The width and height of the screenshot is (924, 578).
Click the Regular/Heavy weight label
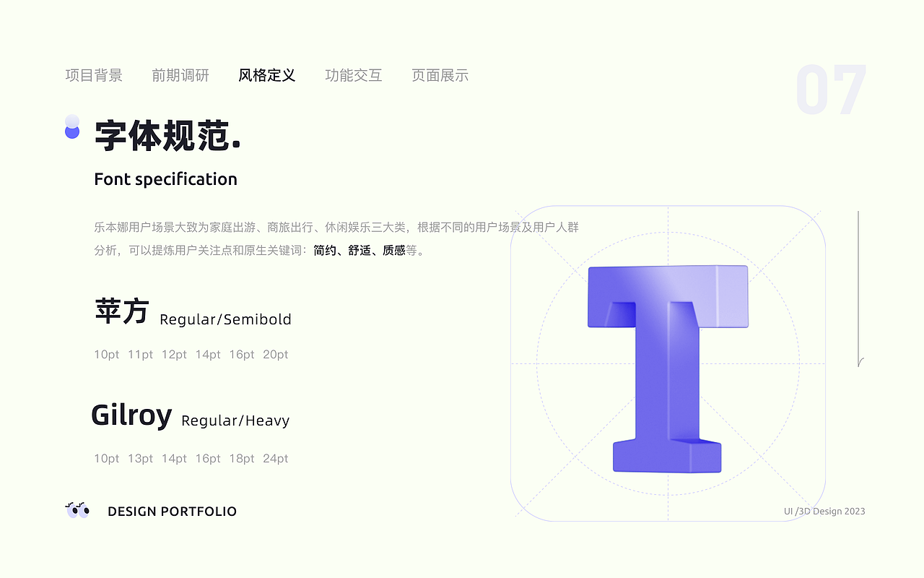click(235, 420)
